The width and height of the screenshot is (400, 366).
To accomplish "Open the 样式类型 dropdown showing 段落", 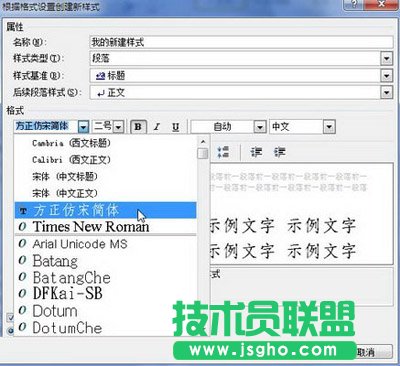I will (x=386, y=59).
